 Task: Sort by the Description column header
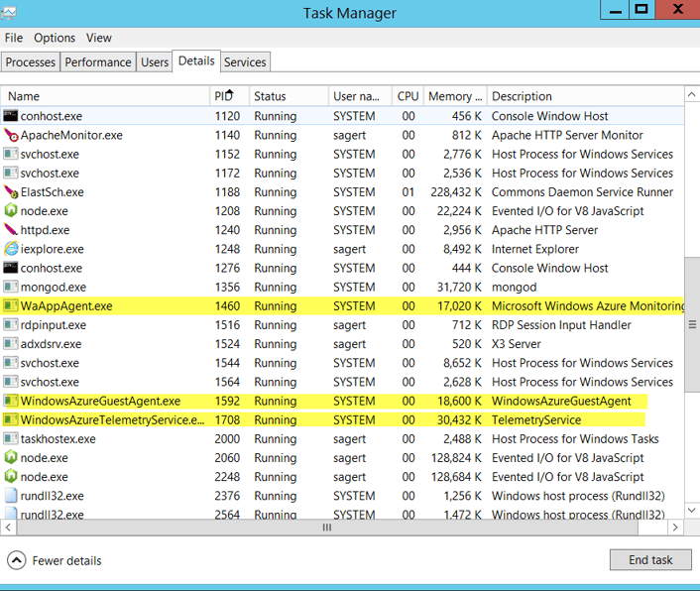585,96
